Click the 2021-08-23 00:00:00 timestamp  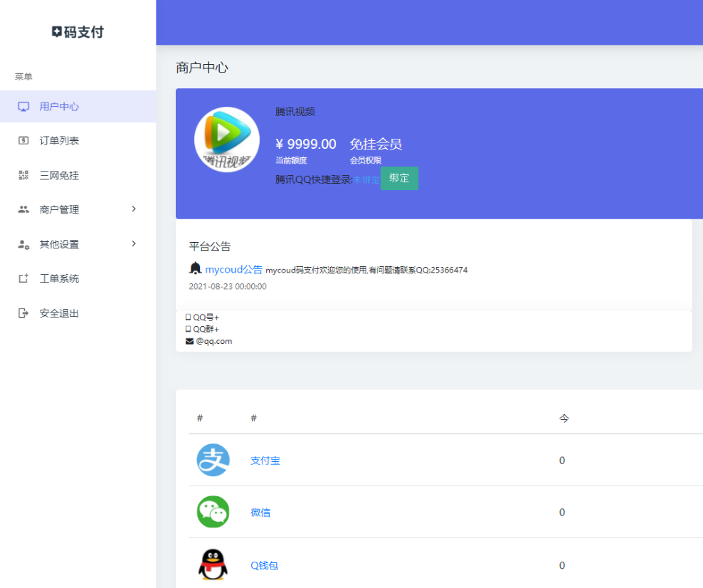227,286
